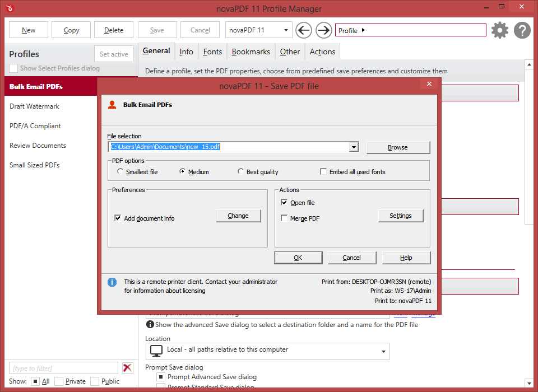The image size is (538, 392).
Task: Clear the profile filter with red X
Action: click(x=127, y=368)
